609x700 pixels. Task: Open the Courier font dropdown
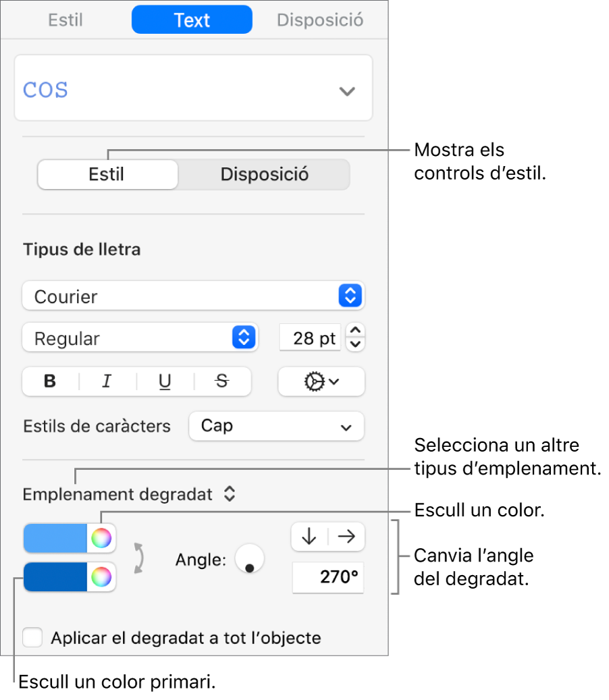(x=193, y=296)
